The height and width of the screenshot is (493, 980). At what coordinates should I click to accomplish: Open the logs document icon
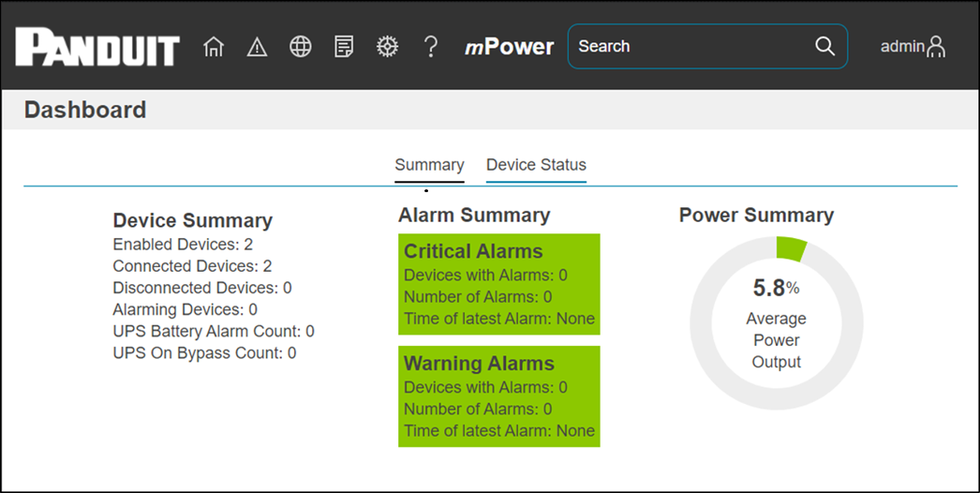point(344,47)
